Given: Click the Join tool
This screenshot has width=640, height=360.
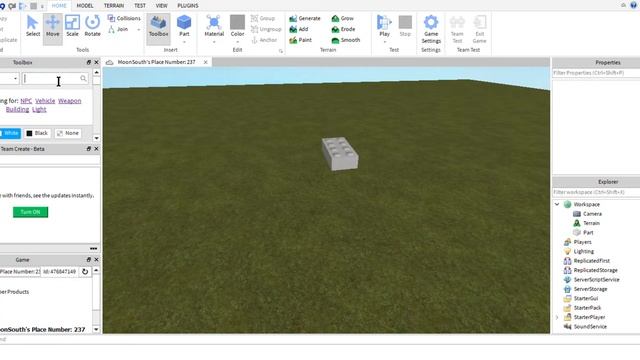Looking at the screenshot, I should (118, 29).
